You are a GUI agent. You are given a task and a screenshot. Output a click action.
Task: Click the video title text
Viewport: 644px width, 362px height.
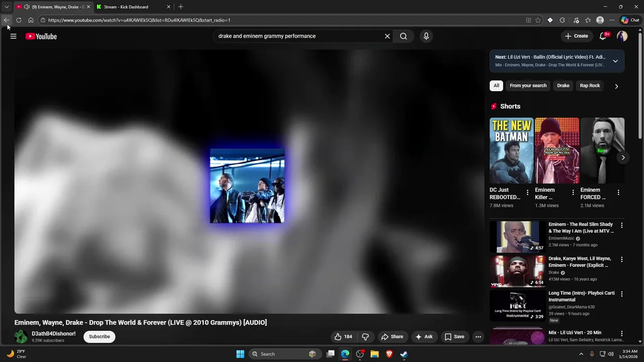click(x=141, y=323)
